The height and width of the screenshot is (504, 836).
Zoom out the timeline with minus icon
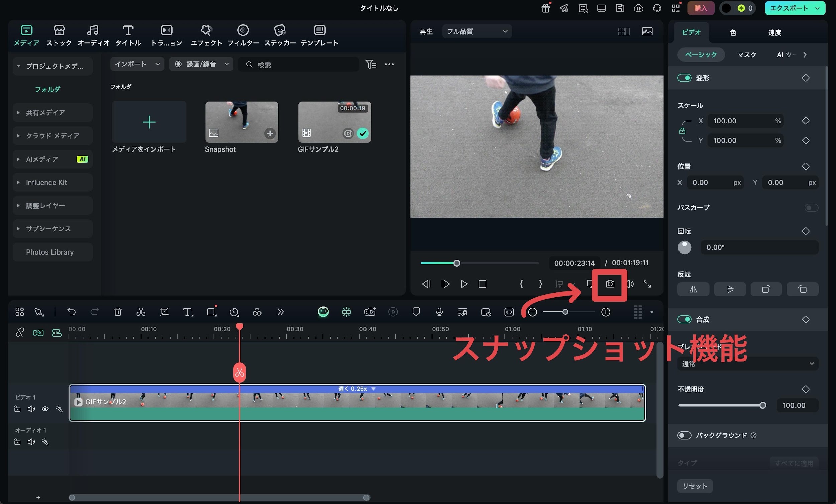tap(532, 312)
